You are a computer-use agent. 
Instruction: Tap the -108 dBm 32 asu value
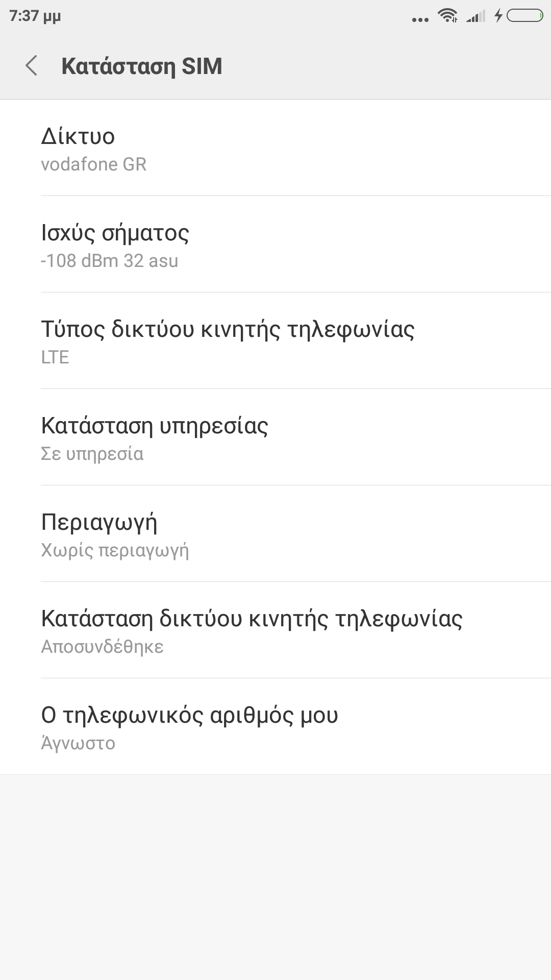[110, 261]
